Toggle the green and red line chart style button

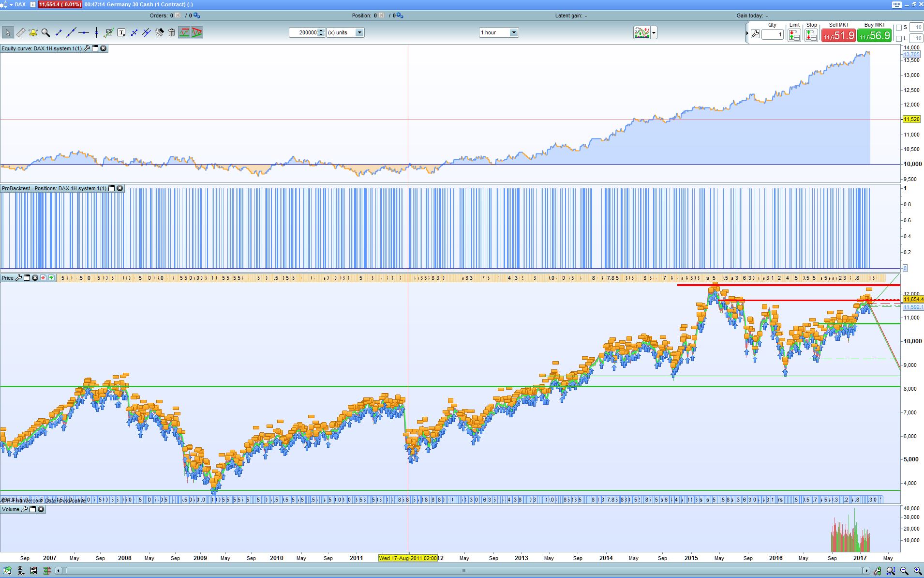[x=184, y=32]
